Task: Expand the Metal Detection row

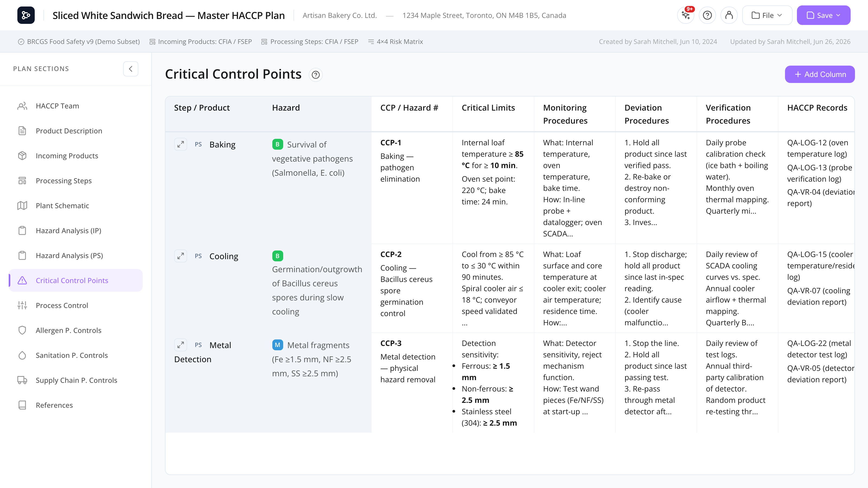Action: point(181,345)
